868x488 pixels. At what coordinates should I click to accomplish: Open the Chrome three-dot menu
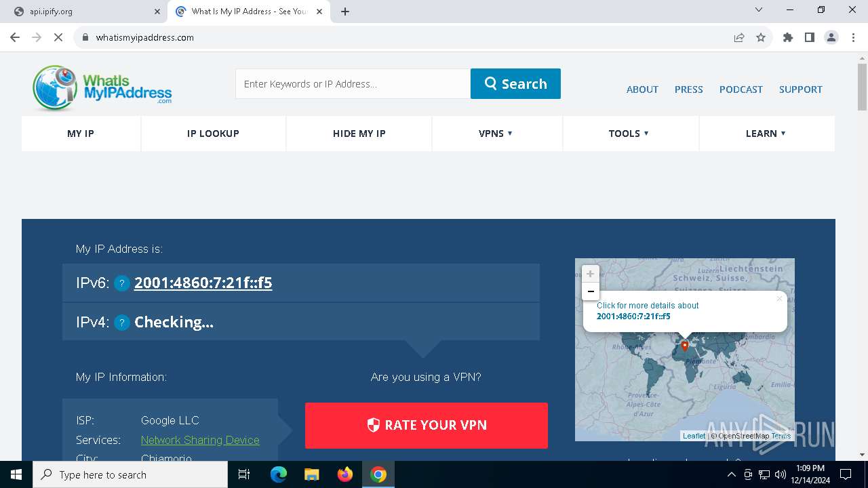(x=853, y=37)
